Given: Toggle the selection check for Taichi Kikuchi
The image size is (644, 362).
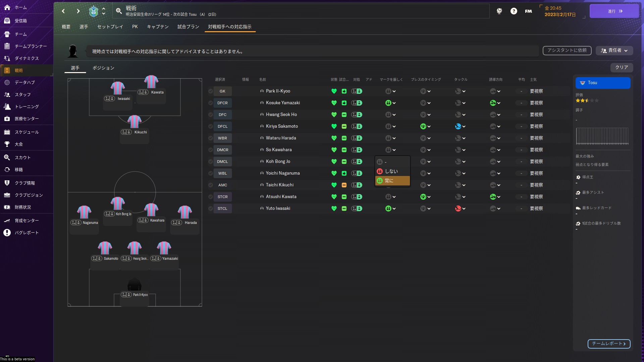Looking at the screenshot, I should 211,185.
